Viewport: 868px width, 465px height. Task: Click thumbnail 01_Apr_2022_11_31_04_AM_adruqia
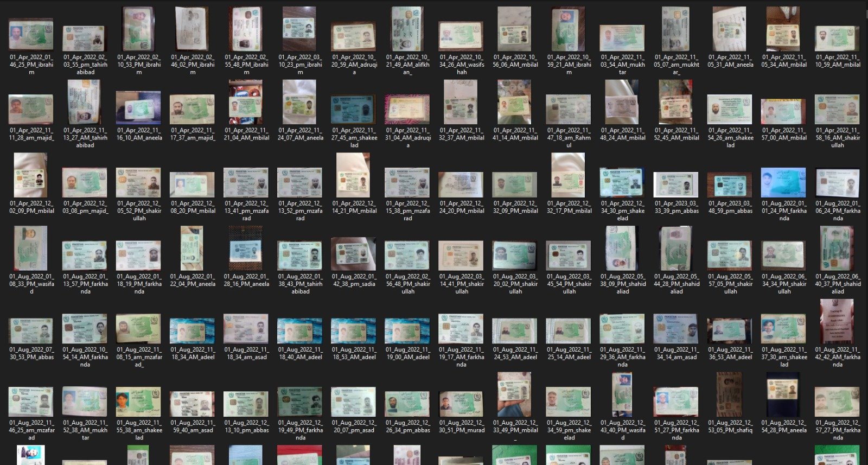coord(407,110)
